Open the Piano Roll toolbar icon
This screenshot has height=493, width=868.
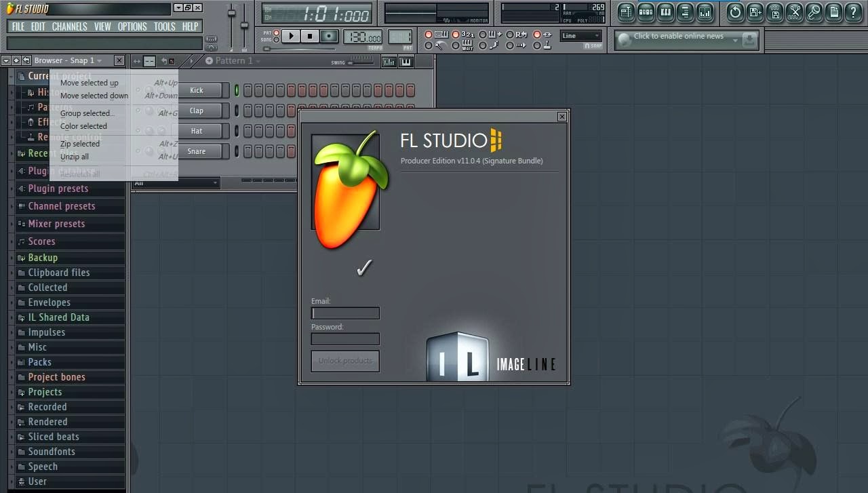point(665,12)
